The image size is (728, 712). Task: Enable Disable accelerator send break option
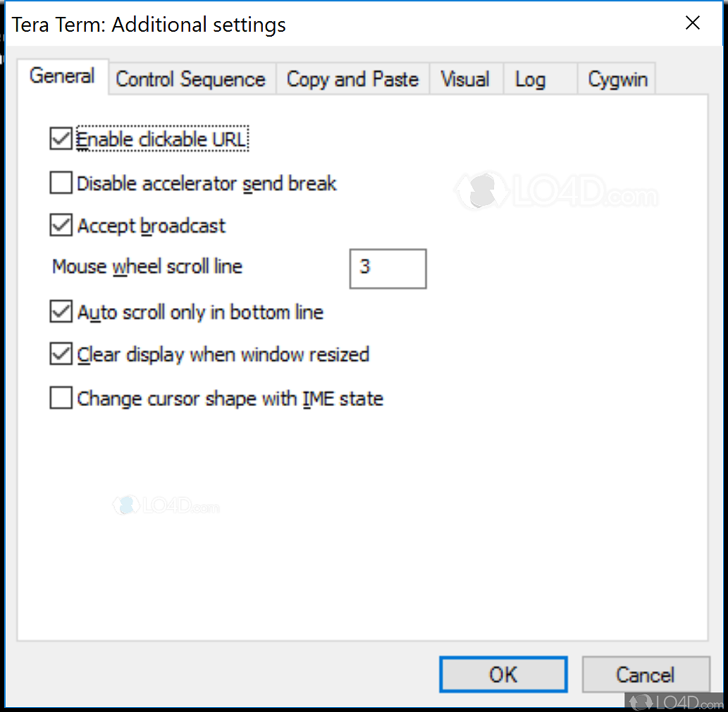(x=61, y=183)
